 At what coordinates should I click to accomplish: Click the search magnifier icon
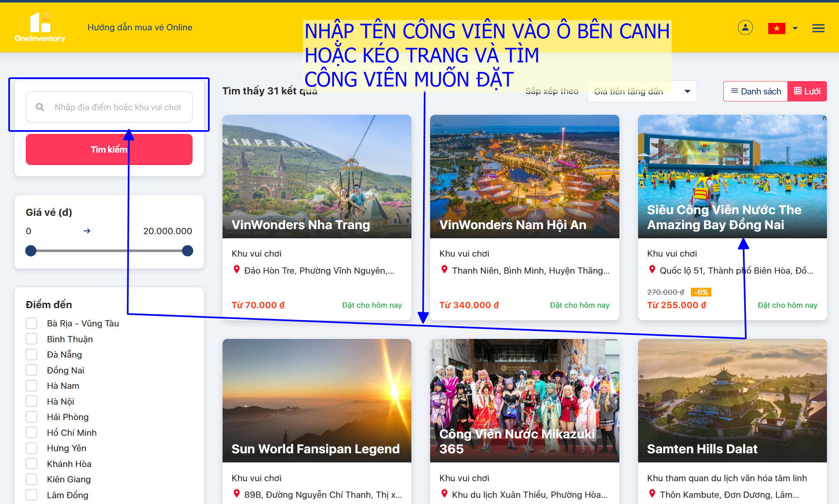(40, 107)
